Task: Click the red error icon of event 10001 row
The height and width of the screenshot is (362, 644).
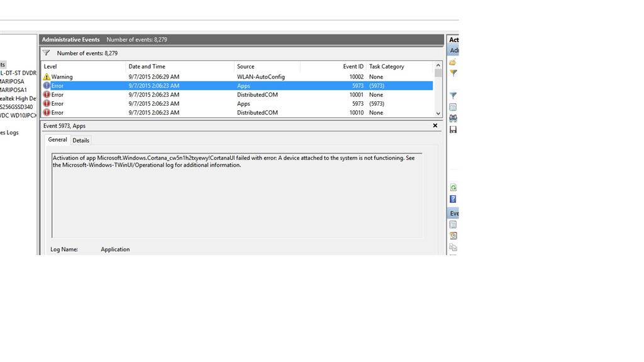Action: click(x=47, y=94)
